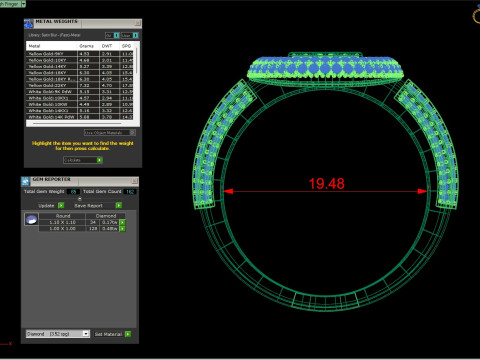The image size is (480, 360).
Task: Collapse the Gem Reporter totals with the small round toggle
Action: 80,199
